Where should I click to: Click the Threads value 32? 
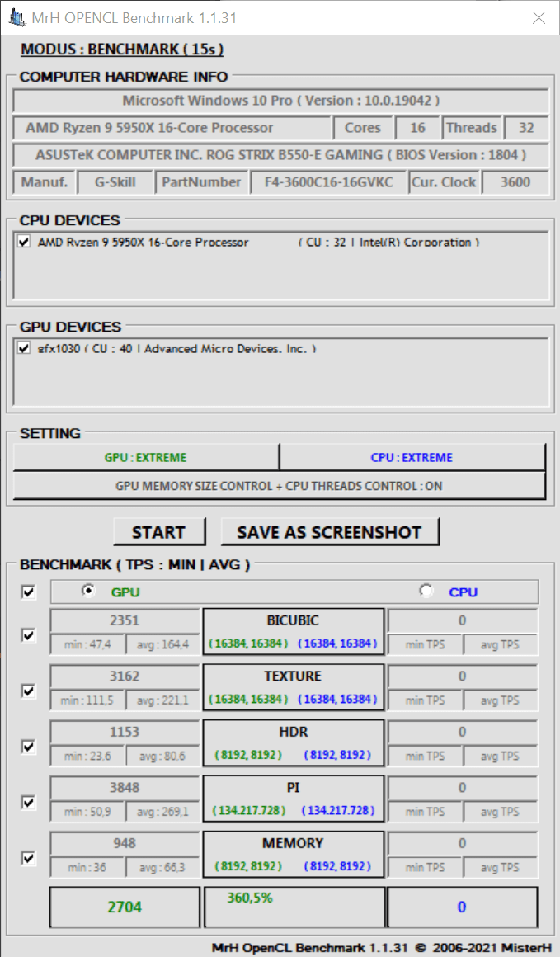(526, 128)
